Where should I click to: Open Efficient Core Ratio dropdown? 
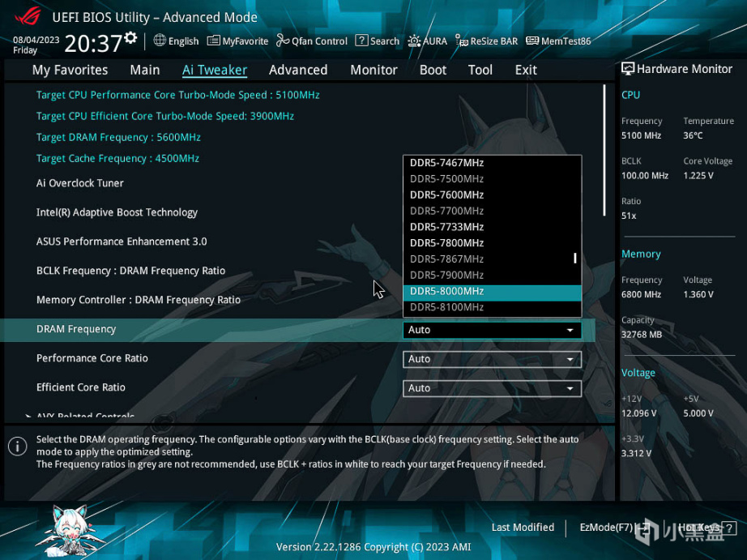tap(492, 388)
